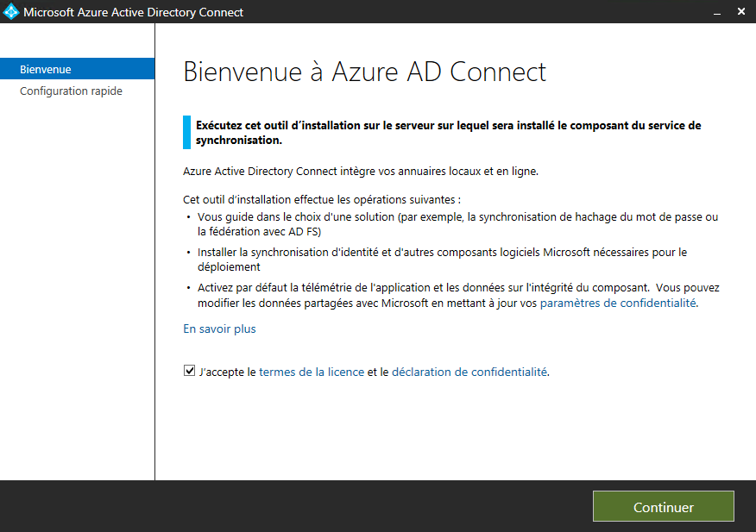Click the annuaires locaux et en ligne sentence
Viewport: 756px width, 532px height.
tap(361, 172)
